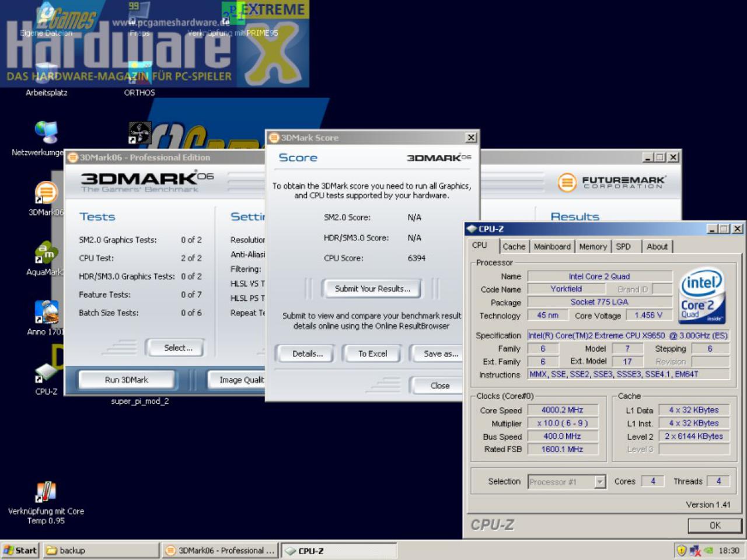This screenshot has width=747, height=560.
Task: Click the SM2.0 Graphics Tests row
Action: click(x=141, y=240)
